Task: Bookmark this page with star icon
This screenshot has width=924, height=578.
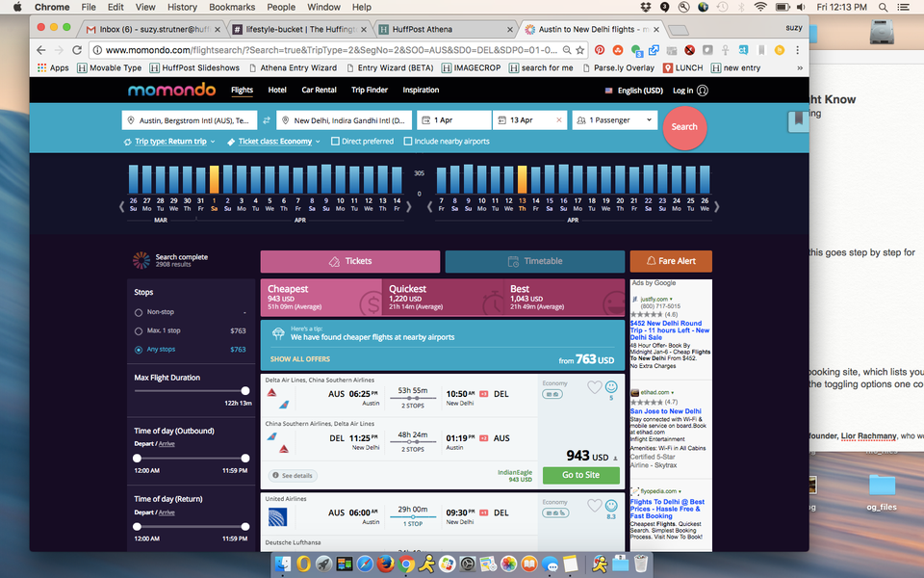Action: (x=580, y=50)
